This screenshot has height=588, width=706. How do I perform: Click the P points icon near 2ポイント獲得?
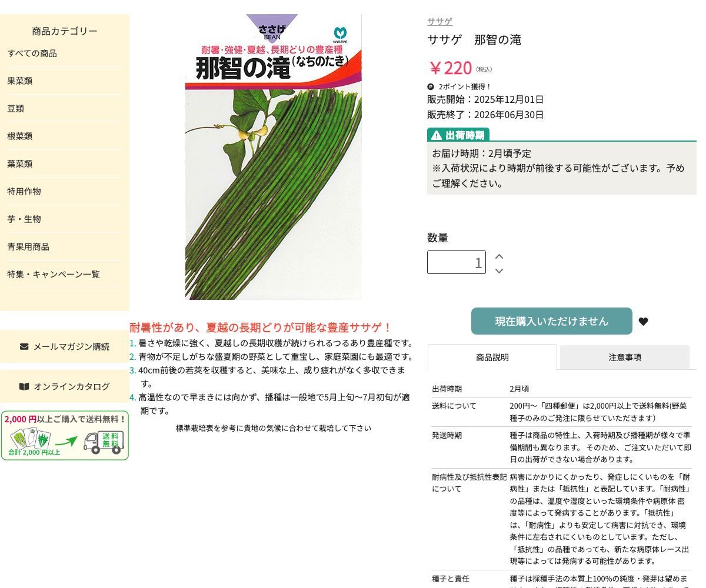[x=431, y=86]
